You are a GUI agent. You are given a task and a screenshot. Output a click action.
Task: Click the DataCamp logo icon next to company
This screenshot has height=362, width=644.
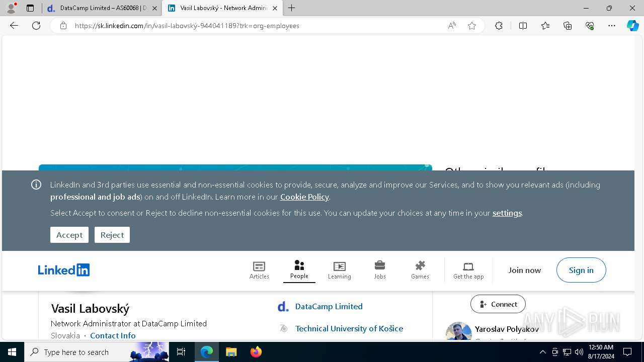(283, 306)
